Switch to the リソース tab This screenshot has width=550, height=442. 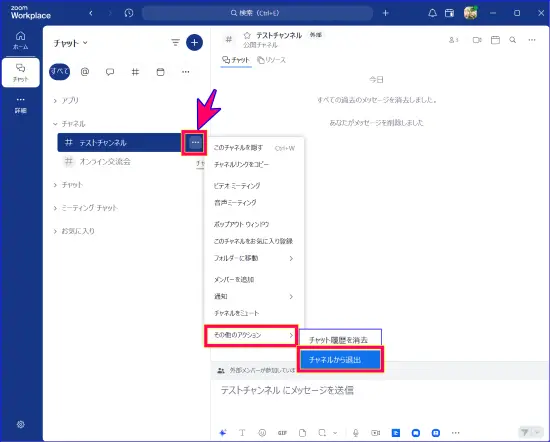[271, 60]
